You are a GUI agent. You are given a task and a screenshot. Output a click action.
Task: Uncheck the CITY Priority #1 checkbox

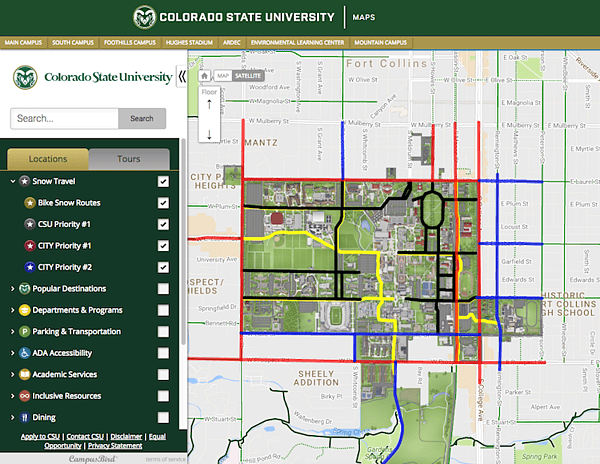pyautogui.click(x=163, y=246)
